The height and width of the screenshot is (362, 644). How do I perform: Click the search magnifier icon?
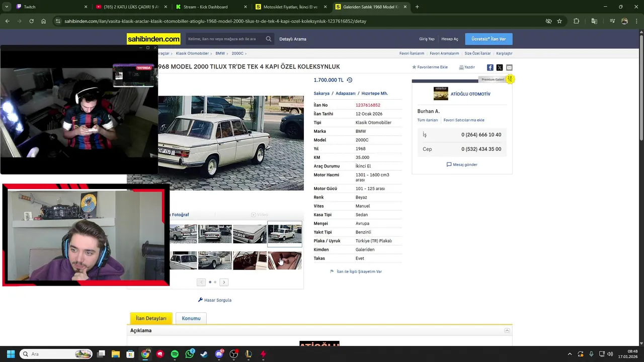pos(269,39)
